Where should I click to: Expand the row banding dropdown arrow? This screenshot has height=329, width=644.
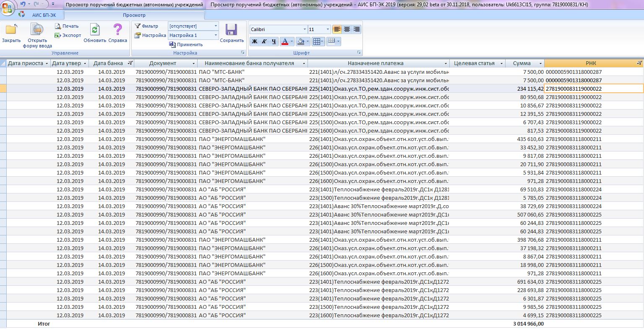click(x=338, y=42)
